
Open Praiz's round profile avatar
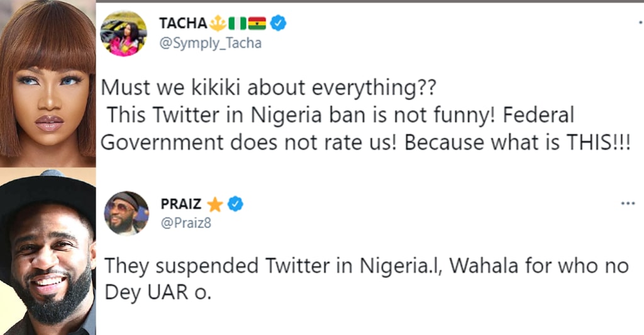(126, 213)
